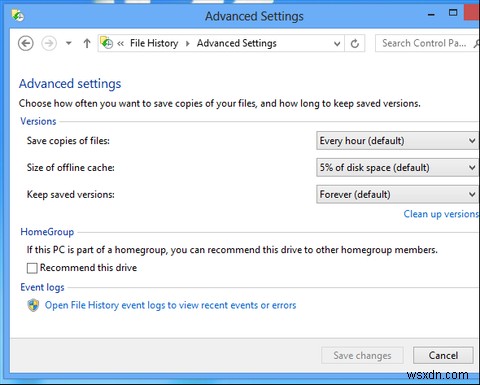Enable the Recommend this drive checkbox

point(32,268)
